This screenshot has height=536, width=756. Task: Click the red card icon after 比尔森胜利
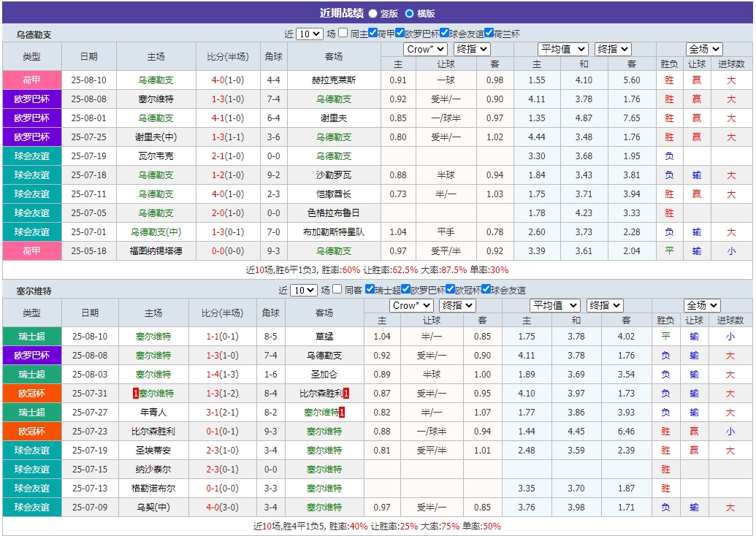345,392
